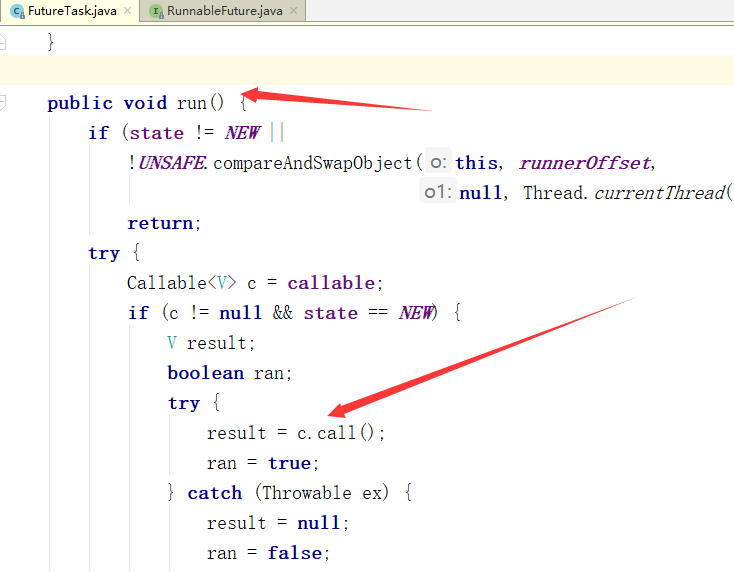Viewport: 734px width, 572px height.
Task: Click the 'ran = false;' statement
Action: coord(269,553)
